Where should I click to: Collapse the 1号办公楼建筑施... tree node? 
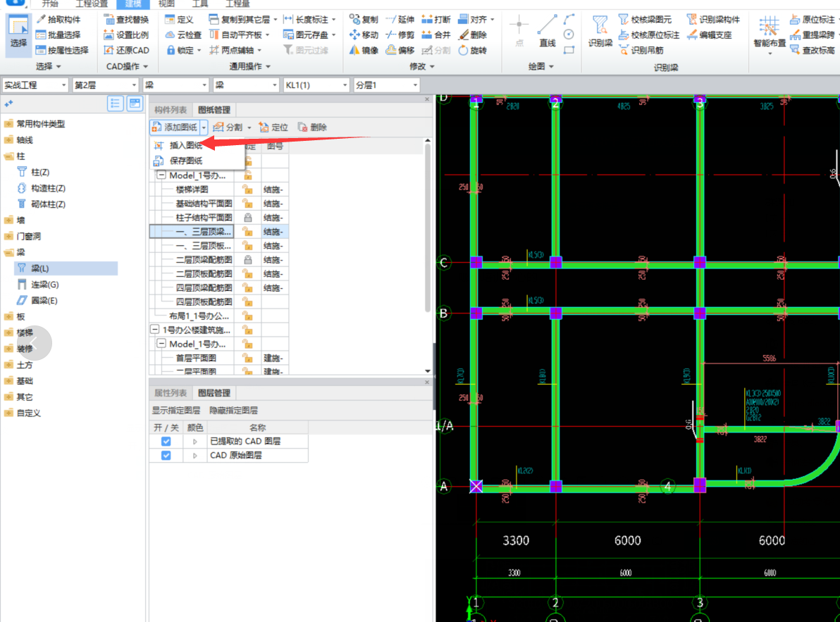click(x=155, y=330)
